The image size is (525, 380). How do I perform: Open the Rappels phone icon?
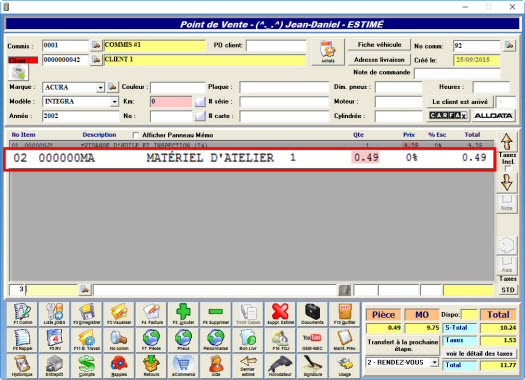coord(119,366)
